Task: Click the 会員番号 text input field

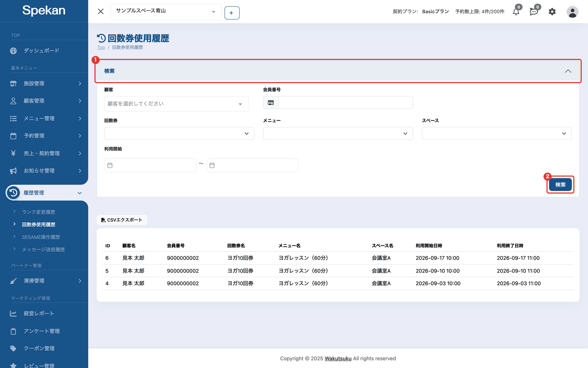Action: coord(345,103)
